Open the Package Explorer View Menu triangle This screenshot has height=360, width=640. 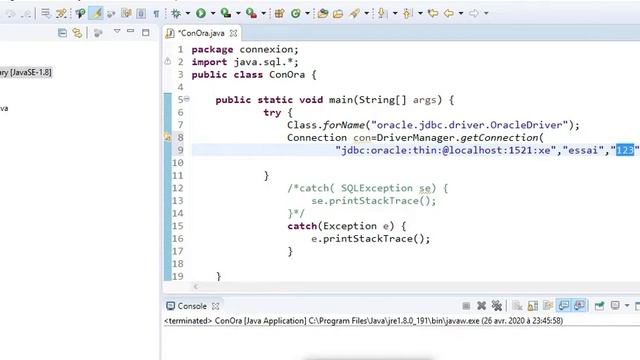pyautogui.click(x=117, y=31)
